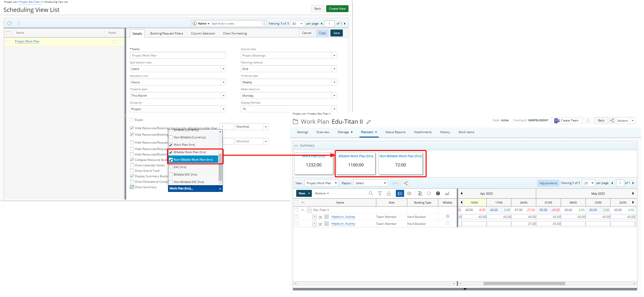Image resolution: width=644 pixels, height=297 pixels.
Task: Collapse the Edu-Titan II group row
Action: [303, 210]
